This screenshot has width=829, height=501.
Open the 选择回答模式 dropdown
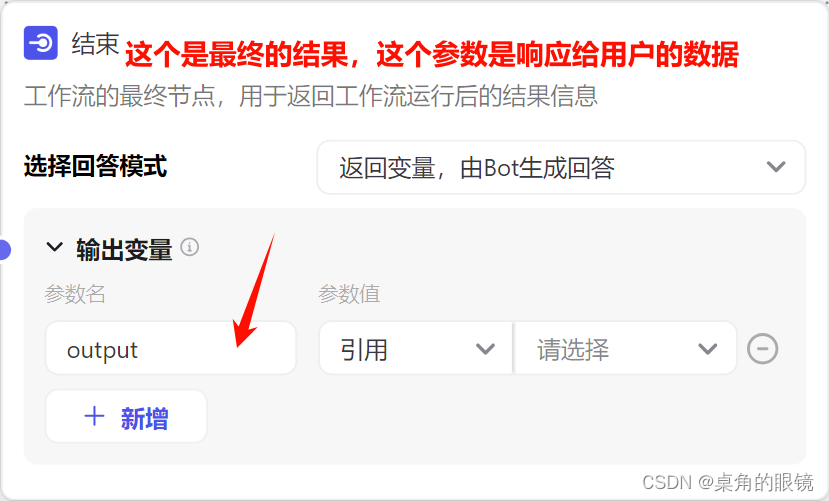click(x=561, y=167)
